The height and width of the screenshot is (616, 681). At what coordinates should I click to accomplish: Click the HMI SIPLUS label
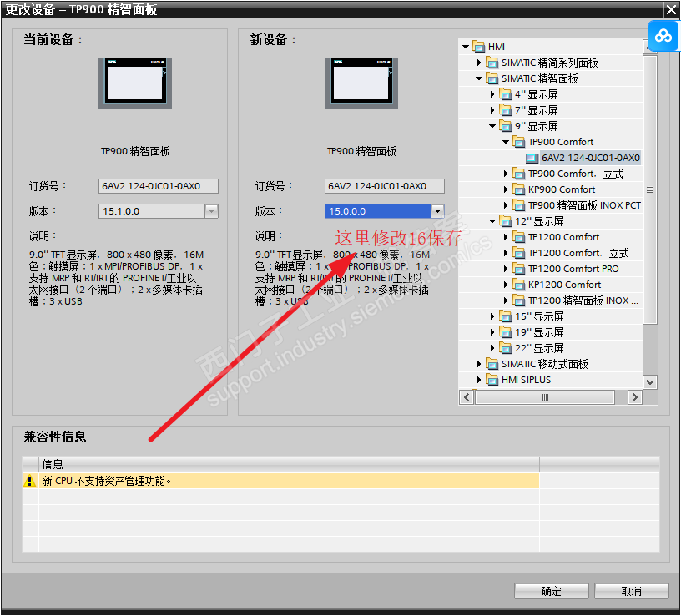[x=526, y=380]
